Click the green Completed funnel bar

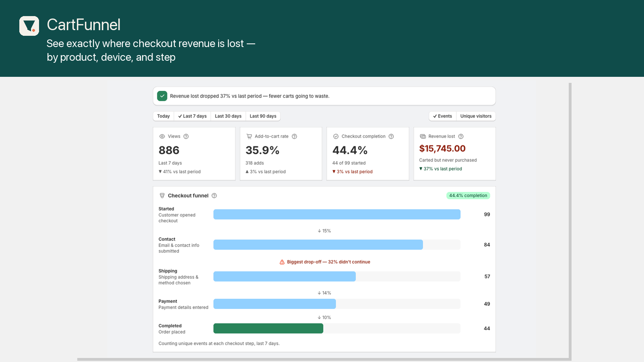click(x=268, y=328)
